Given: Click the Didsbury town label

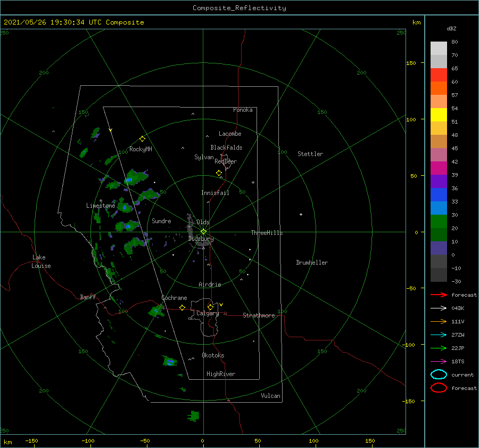Looking at the screenshot, I should coord(201,239).
